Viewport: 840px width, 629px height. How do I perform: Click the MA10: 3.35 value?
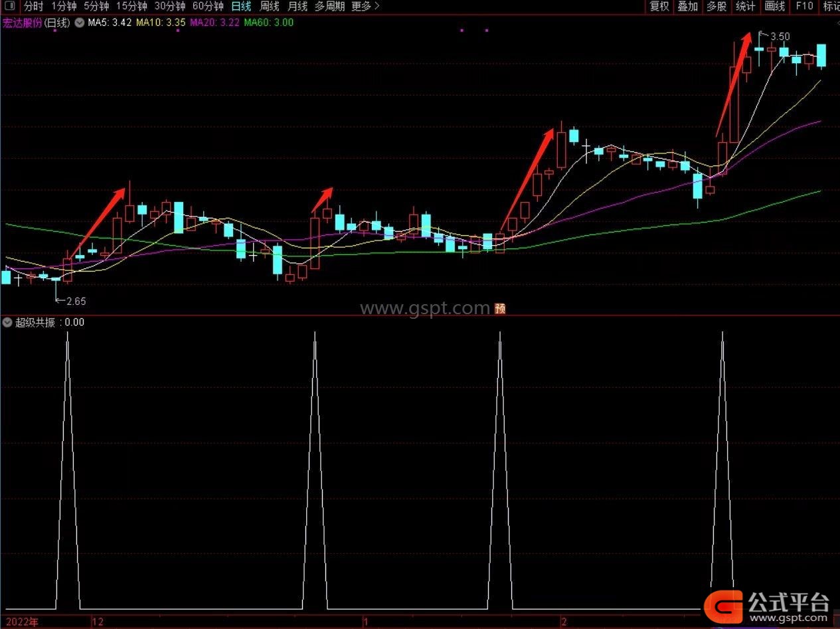tap(161, 23)
